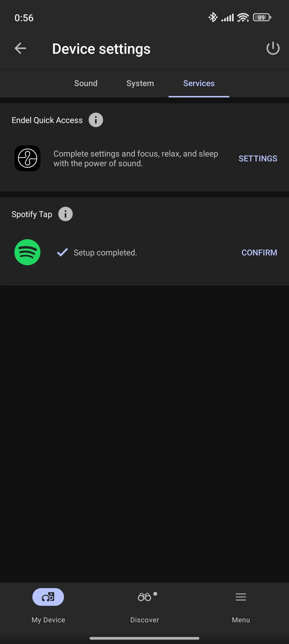Tap the green Spotify logo
This screenshot has height=644, width=289.
click(x=27, y=252)
